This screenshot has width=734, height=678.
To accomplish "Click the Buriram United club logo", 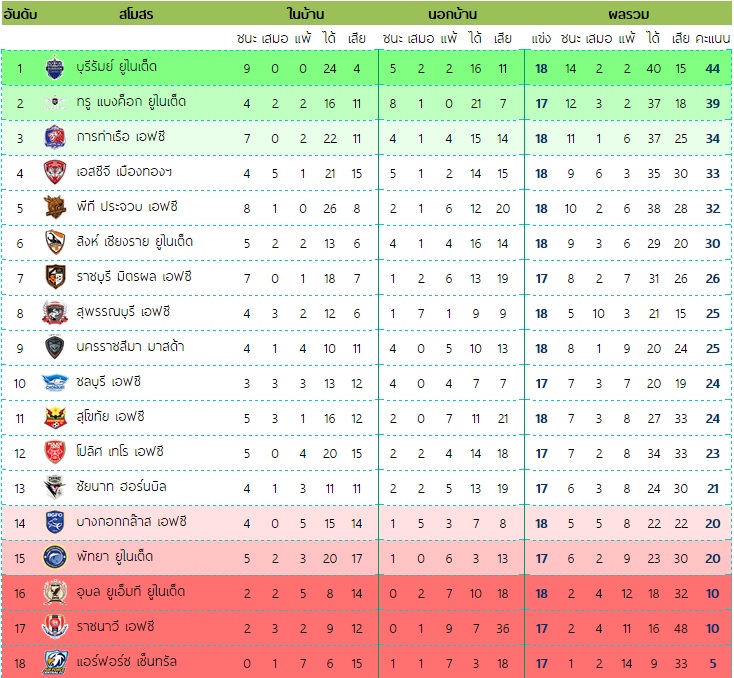I will (55, 67).
